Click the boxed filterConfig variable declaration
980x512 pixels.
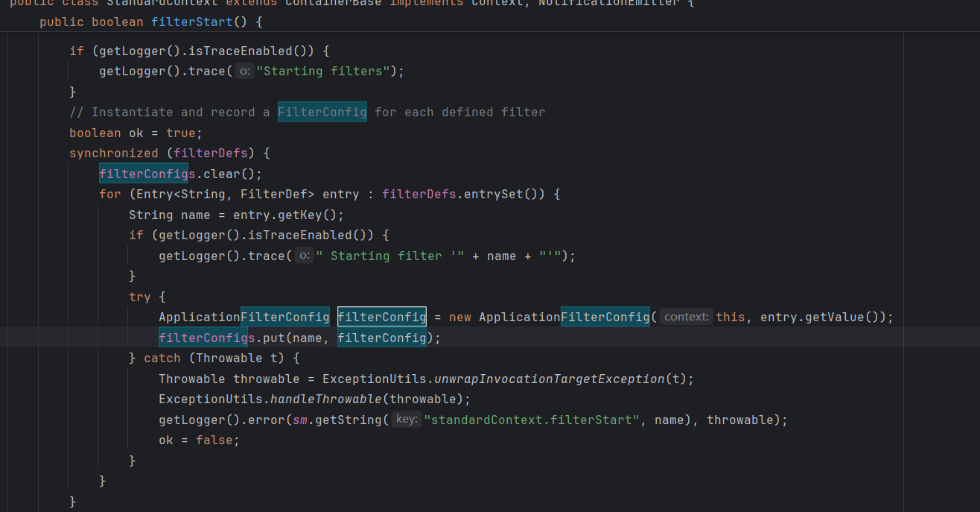[x=381, y=317]
